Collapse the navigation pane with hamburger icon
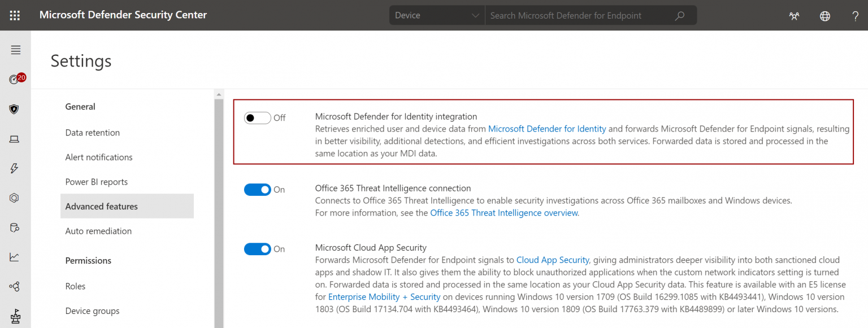Screen dimensions: 868x328 (x=15, y=49)
